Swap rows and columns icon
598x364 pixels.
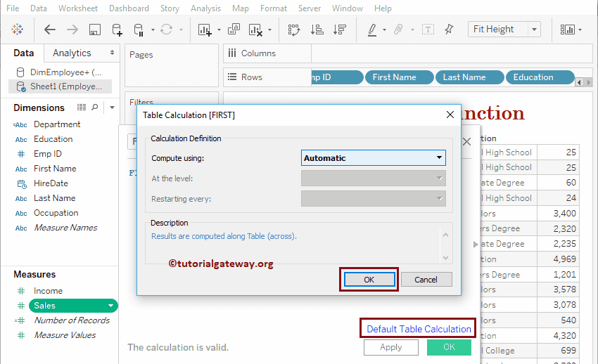[x=293, y=30]
